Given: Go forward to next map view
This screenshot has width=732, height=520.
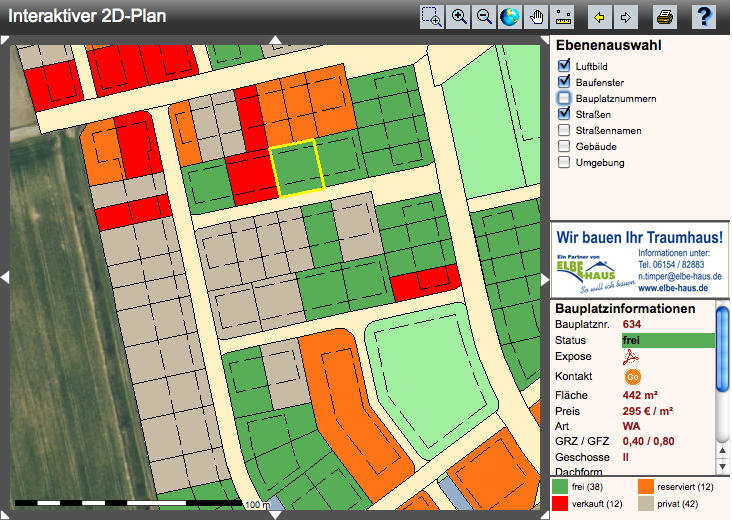Looking at the screenshot, I should coord(626,17).
